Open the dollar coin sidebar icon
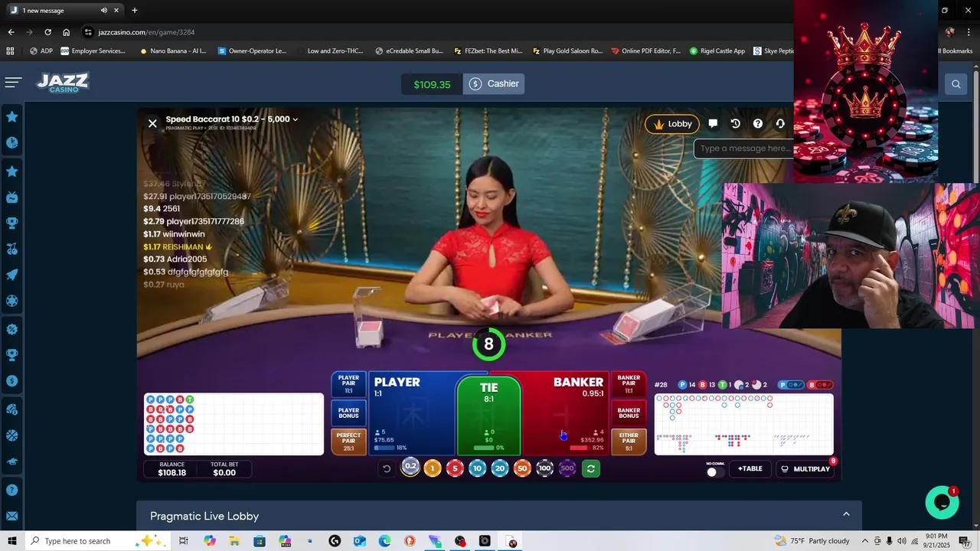Screen dimensions: 980x551 (x=12, y=380)
